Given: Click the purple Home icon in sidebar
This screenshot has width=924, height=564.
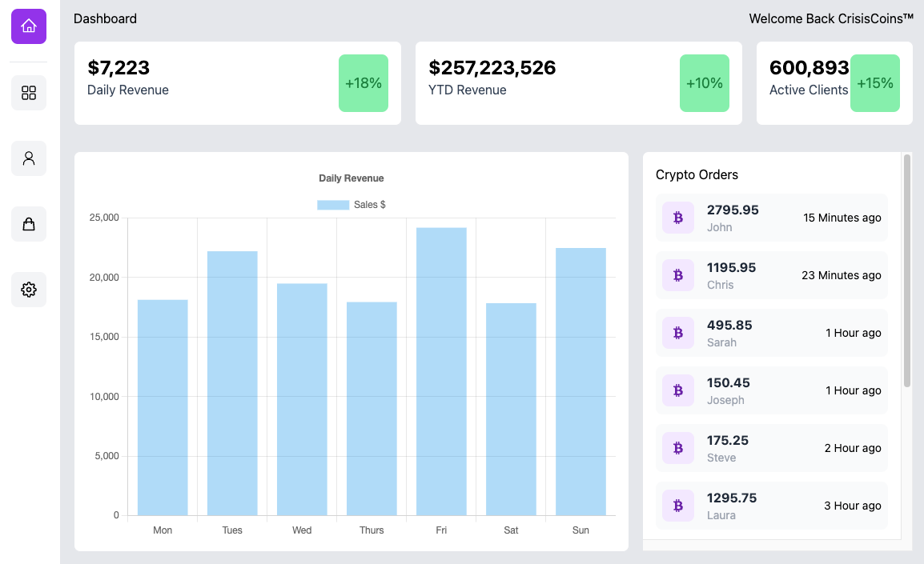Looking at the screenshot, I should pos(28,26).
